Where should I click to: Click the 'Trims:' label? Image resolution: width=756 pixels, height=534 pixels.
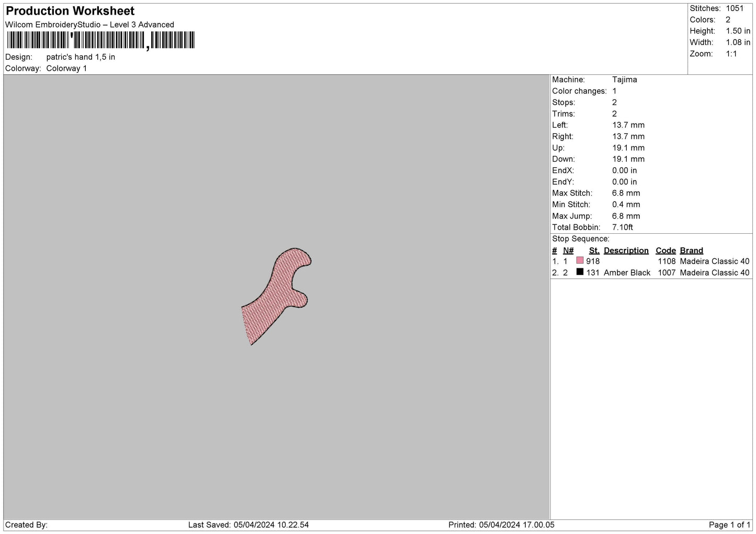point(563,114)
